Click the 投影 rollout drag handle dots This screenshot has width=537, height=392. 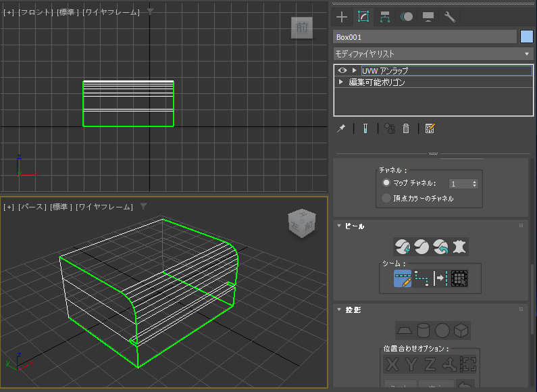point(521,309)
